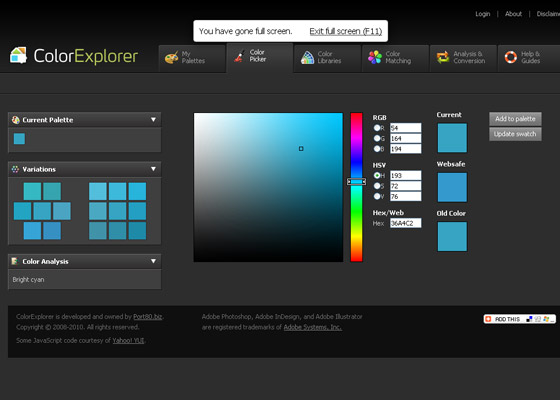This screenshot has width=560, height=400.
Task: Follow the Yahoo! YUI link
Action: coord(128,340)
